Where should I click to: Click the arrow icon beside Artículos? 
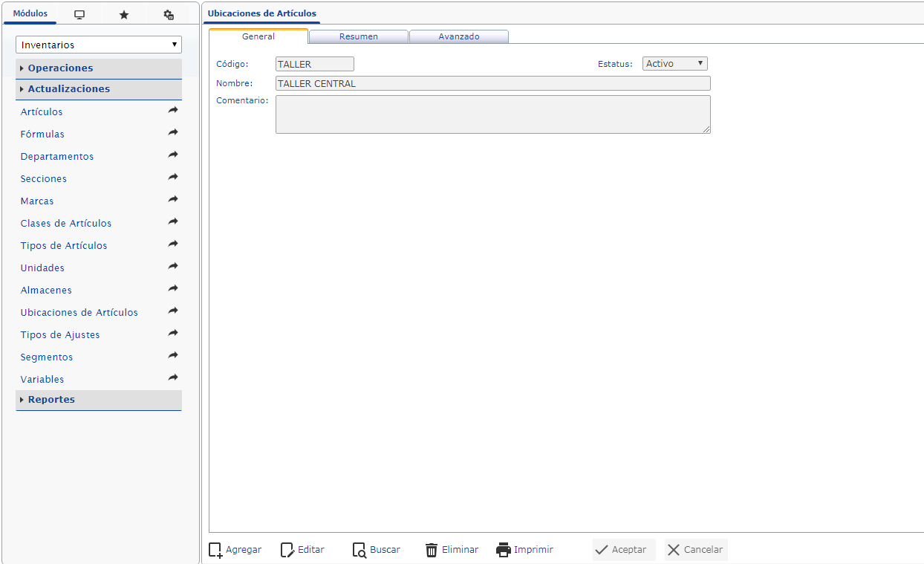173,111
